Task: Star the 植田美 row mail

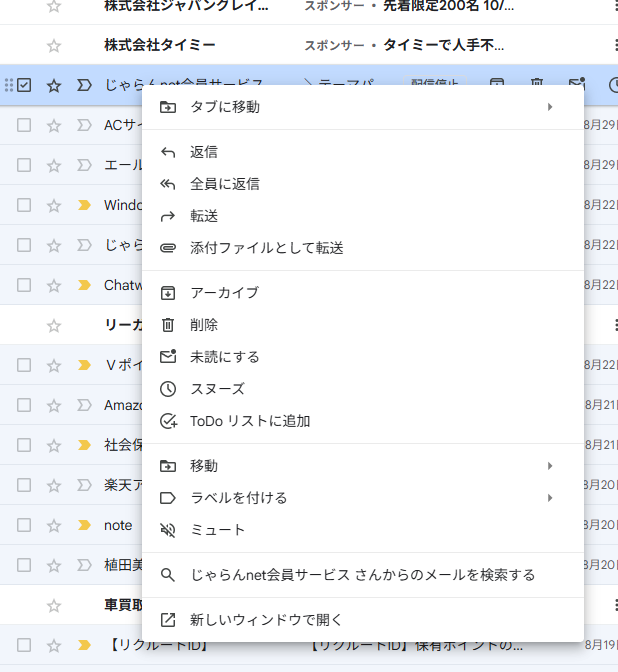Action: (54, 565)
